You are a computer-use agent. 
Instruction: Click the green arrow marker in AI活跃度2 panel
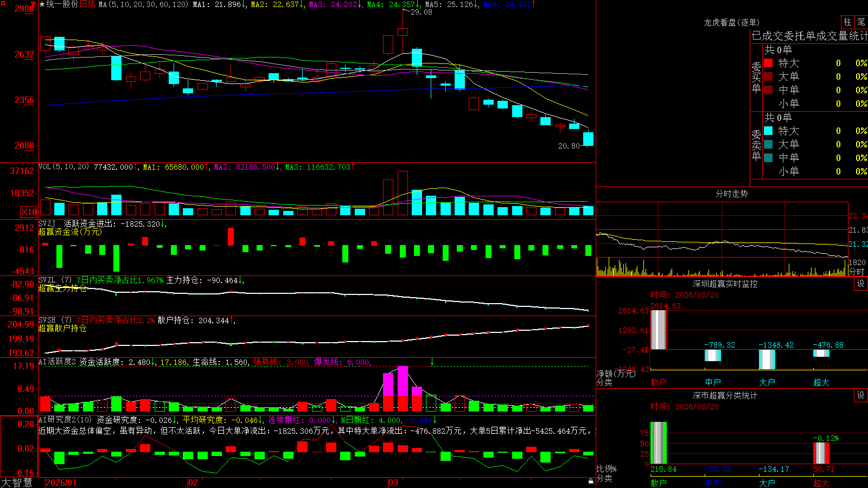pos(432,362)
